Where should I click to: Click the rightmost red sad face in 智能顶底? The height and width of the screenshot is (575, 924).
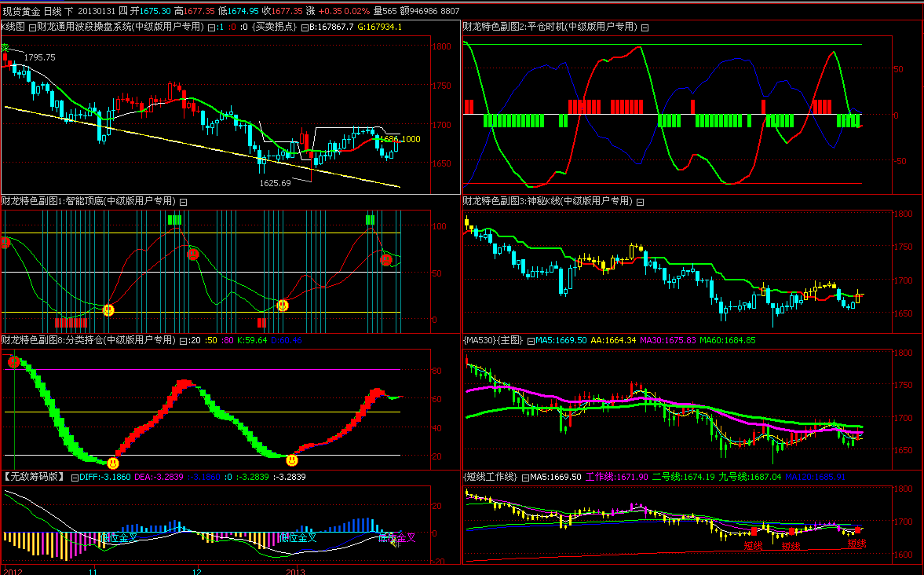pyautogui.click(x=386, y=259)
